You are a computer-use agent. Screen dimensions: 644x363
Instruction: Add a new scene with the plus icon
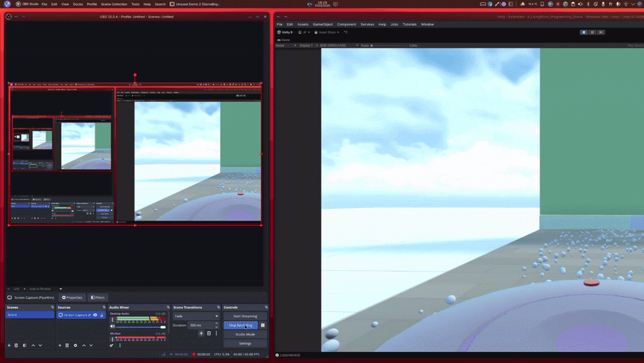9,346
